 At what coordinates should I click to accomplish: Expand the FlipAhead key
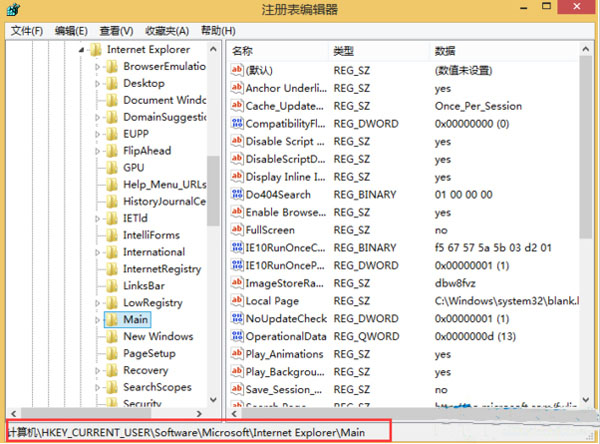(98, 151)
